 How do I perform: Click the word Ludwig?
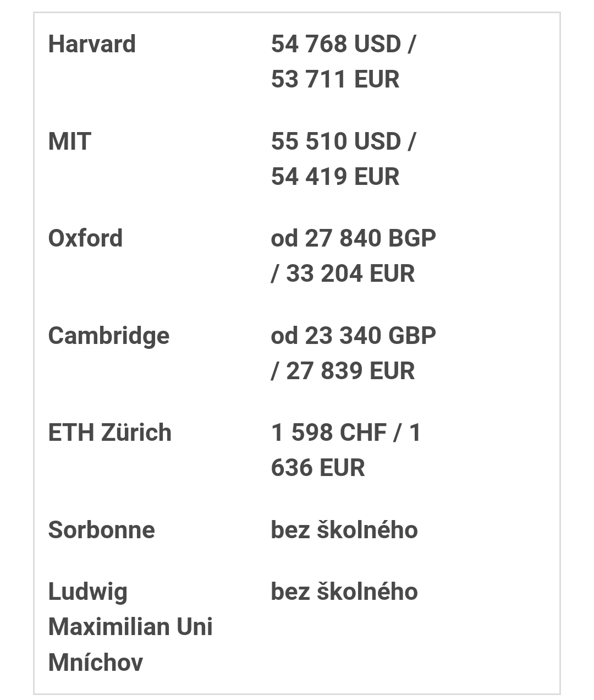point(87,592)
